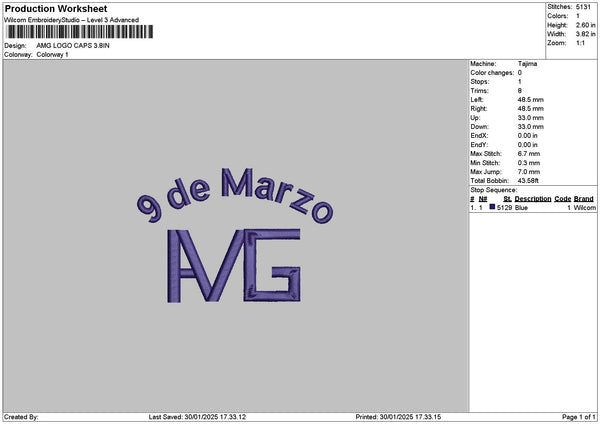Click the Height value 2.60 in
The image size is (600, 424).
click(x=585, y=25)
